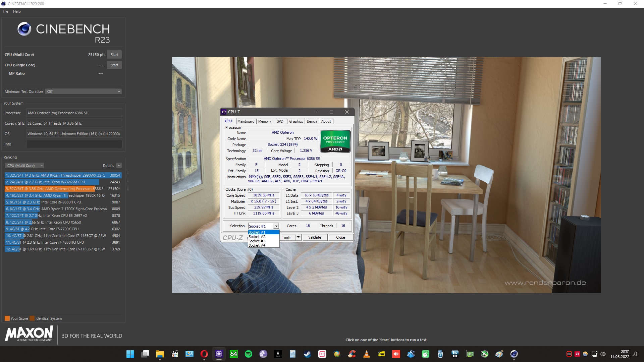644x362 pixels.
Task: Click the volume icon in the system tray
Action: 603,354
